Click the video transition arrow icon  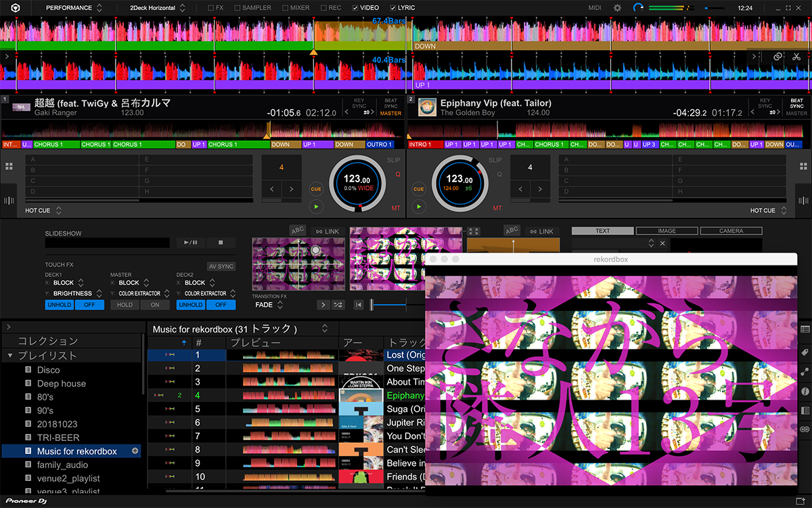click(x=323, y=305)
